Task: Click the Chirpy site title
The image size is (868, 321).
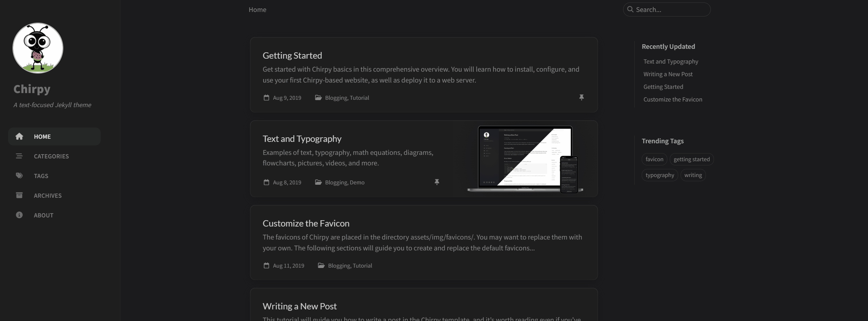Action: tap(32, 89)
